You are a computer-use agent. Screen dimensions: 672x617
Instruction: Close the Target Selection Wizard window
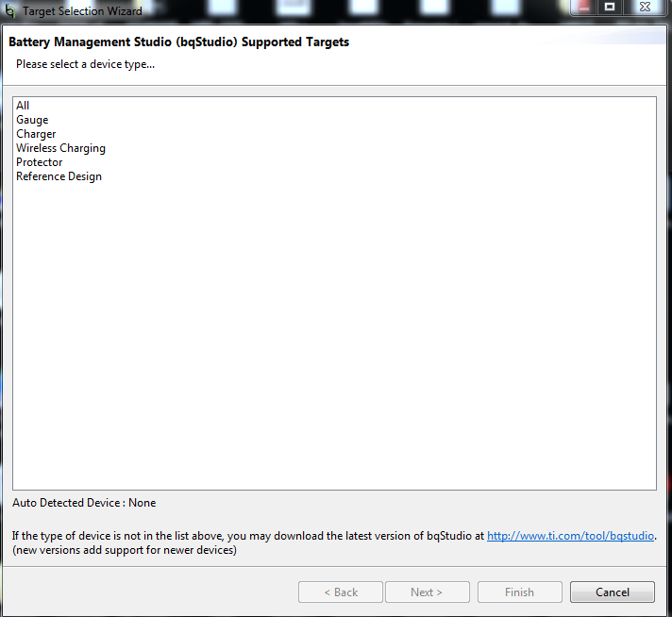(645, 7)
